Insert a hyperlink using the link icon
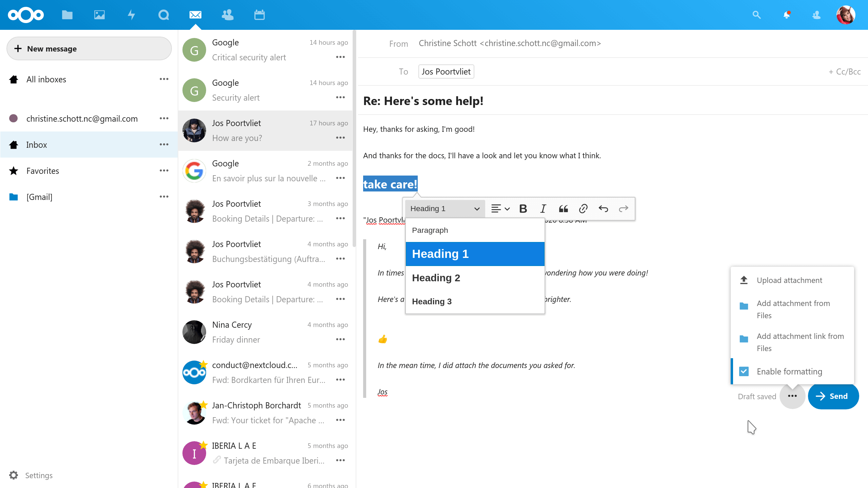The image size is (868, 488). tap(583, 209)
